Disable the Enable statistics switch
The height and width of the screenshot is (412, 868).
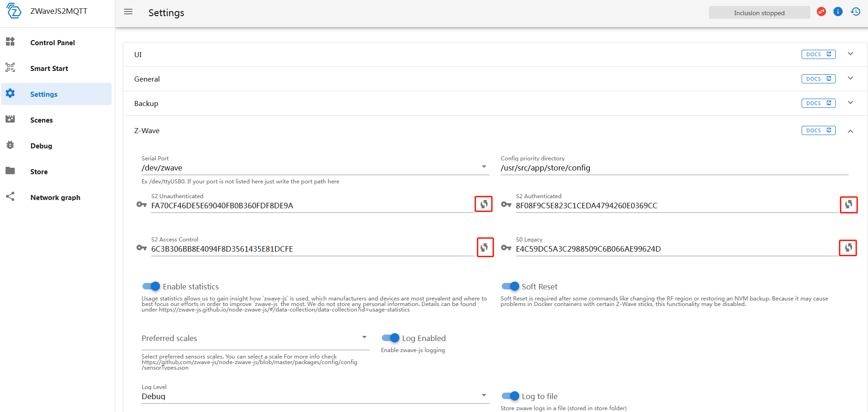pyautogui.click(x=151, y=286)
